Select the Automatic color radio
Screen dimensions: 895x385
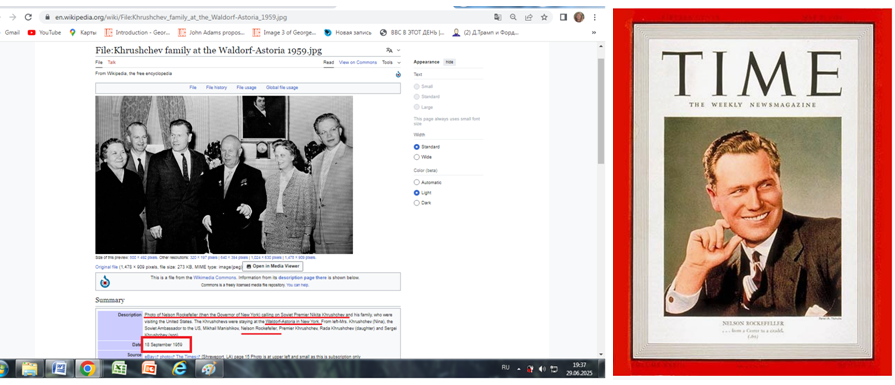coord(417,183)
